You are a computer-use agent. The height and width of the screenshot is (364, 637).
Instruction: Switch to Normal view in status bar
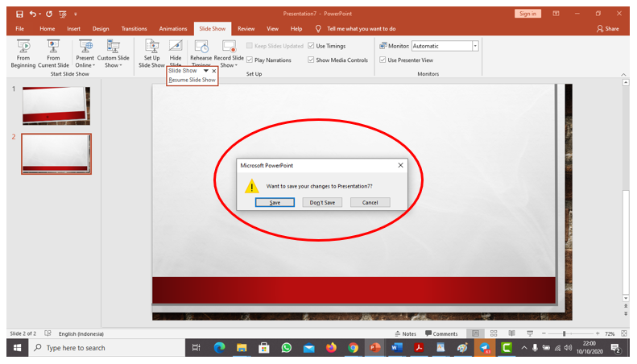(x=475, y=333)
